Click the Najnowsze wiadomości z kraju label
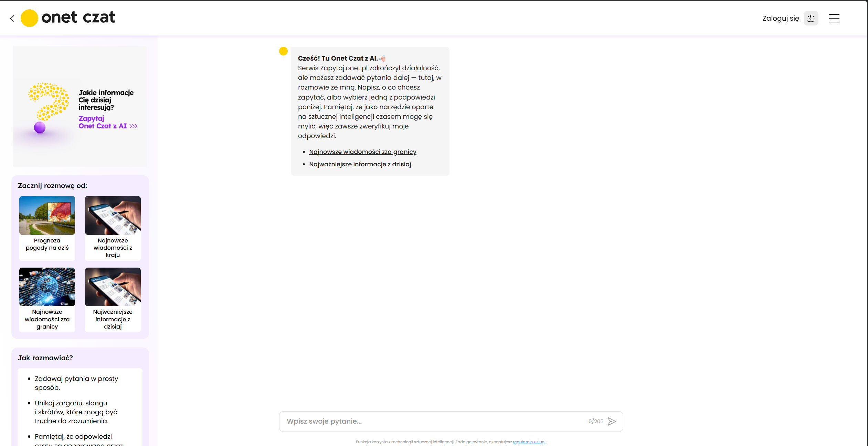 point(113,248)
